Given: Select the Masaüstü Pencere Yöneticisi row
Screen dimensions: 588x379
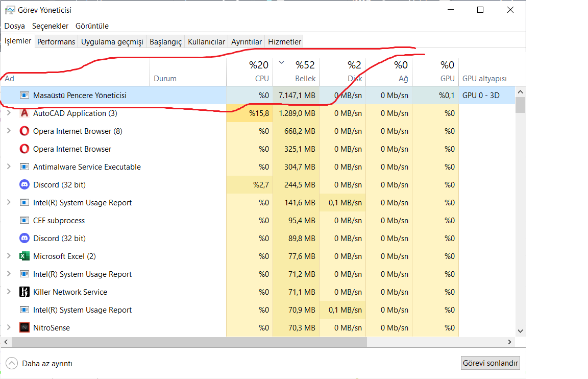Looking at the screenshot, I should [258, 96].
